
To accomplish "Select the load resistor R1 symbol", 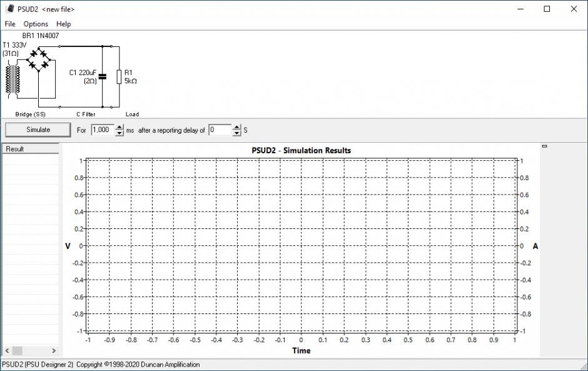I will (119, 76).
